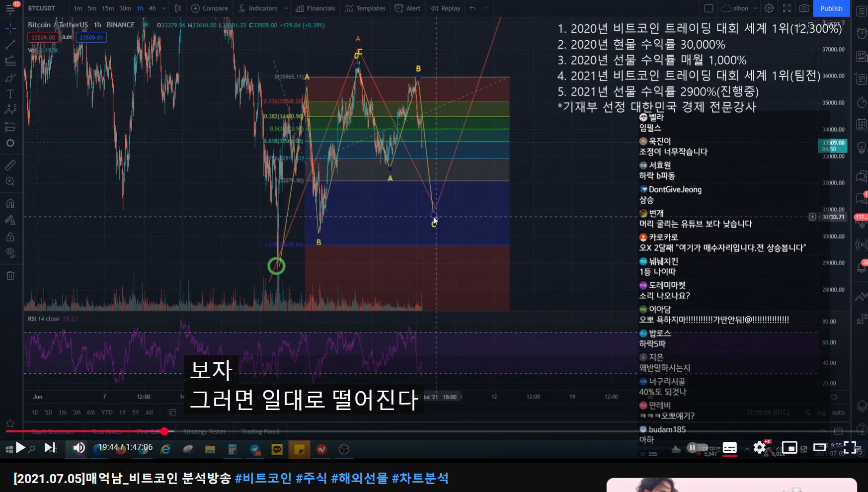The image size is (868, 492).
Task: Set date range to YTD
Action: click(106, 412)
